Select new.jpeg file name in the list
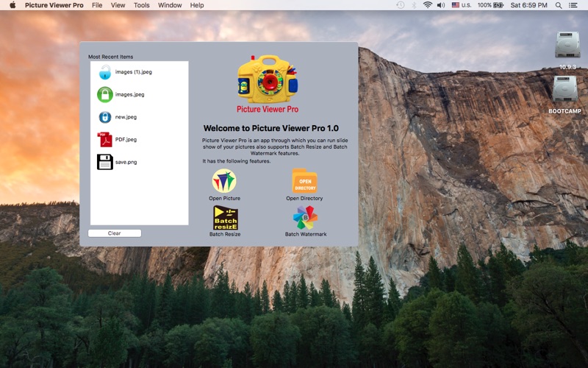The height and width of the screenshot is (368, 588). [126, 117]
